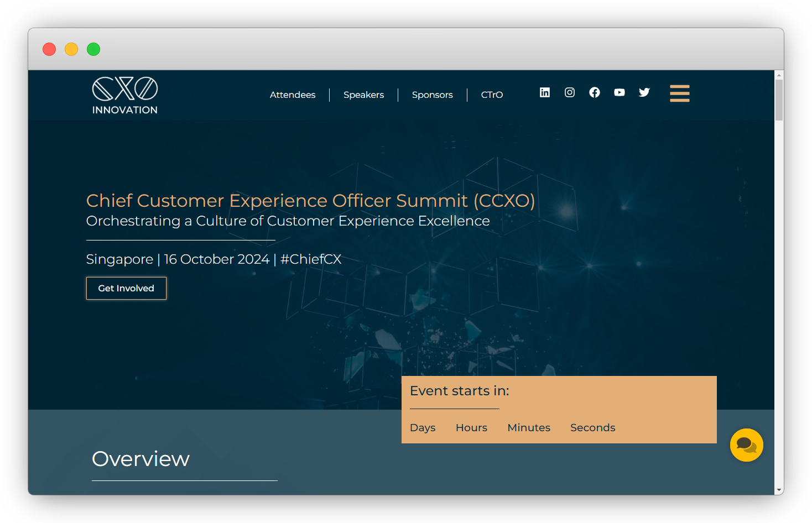Open the yellow chat bubble widget
The width and height of the screenshot is (812, 523).
(x=747, y=445)
